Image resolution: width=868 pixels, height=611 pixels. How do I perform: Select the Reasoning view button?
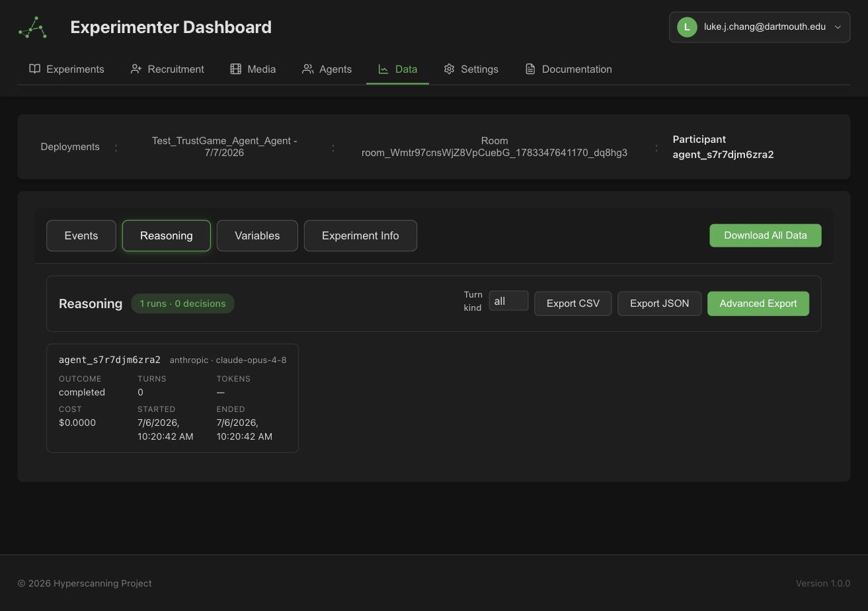coord(167,235)
